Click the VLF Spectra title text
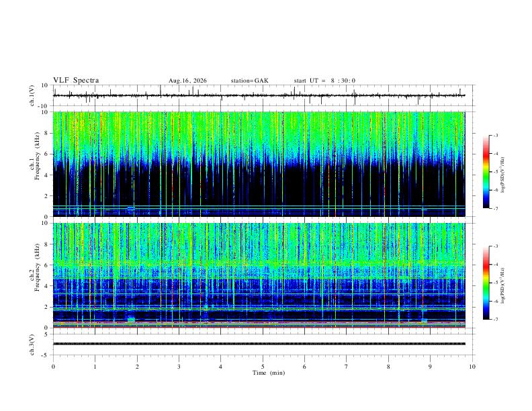Viewport: 532px width, 411px height. [76, 81]
